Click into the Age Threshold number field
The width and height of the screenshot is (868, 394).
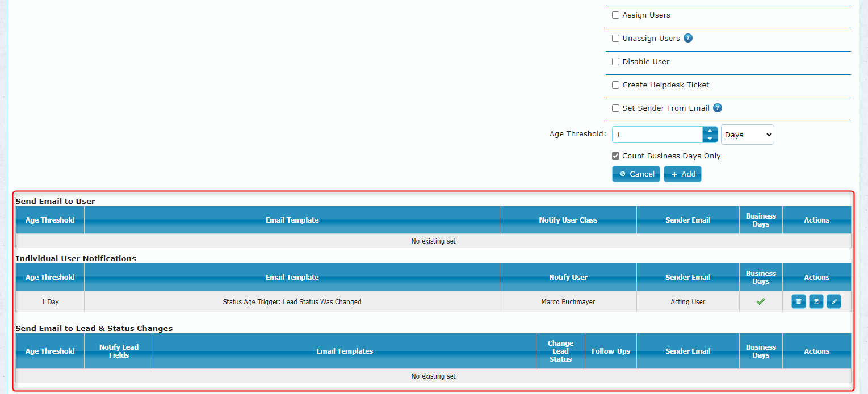tap(657, 135)
